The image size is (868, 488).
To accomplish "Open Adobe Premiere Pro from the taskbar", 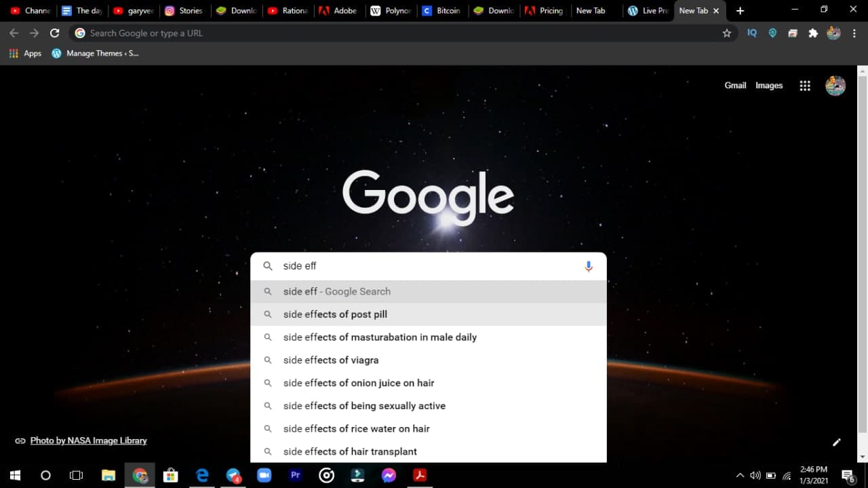I will [295, 475].
